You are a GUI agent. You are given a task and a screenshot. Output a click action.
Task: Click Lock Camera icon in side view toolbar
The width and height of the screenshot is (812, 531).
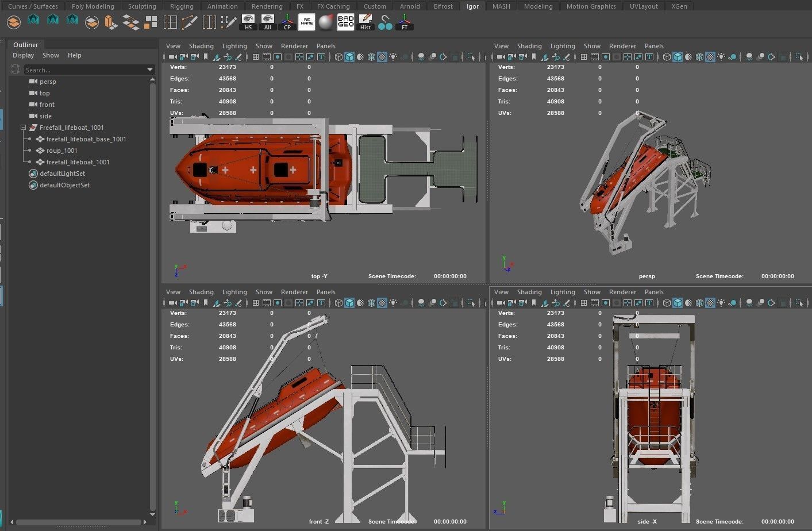tap(511, 303)
